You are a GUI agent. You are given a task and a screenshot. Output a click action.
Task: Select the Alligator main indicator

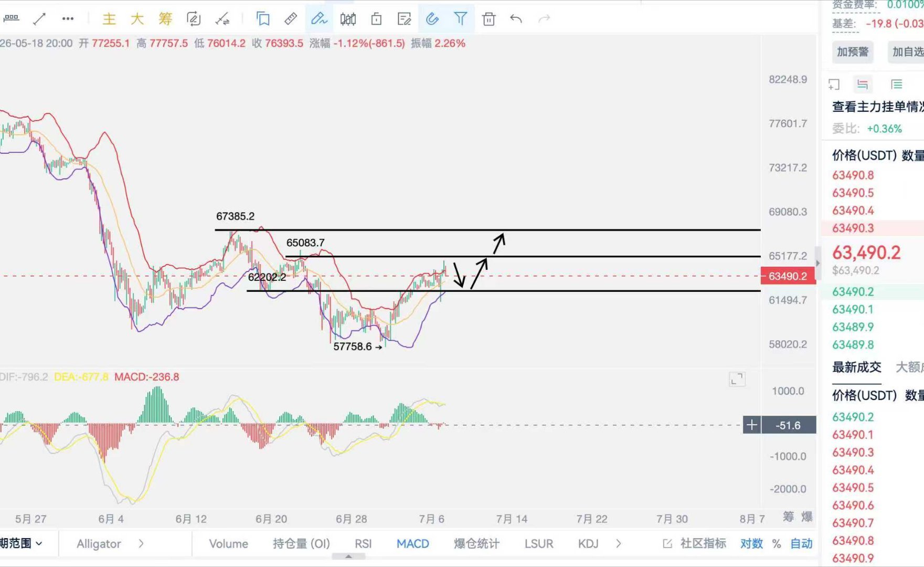(x=99, y=544)
